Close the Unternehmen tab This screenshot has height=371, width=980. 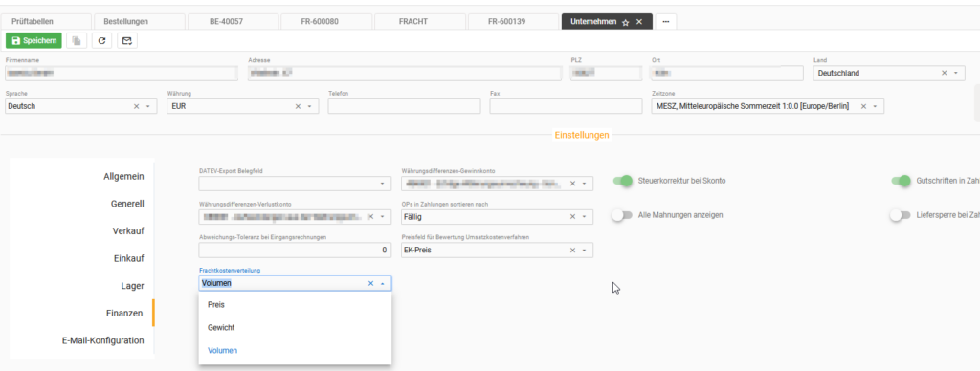click(638, 21)
